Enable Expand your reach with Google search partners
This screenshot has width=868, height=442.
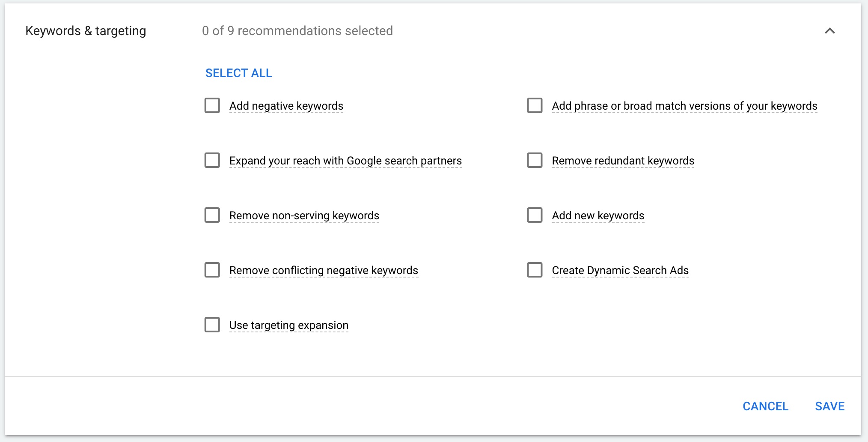(212, 161)
